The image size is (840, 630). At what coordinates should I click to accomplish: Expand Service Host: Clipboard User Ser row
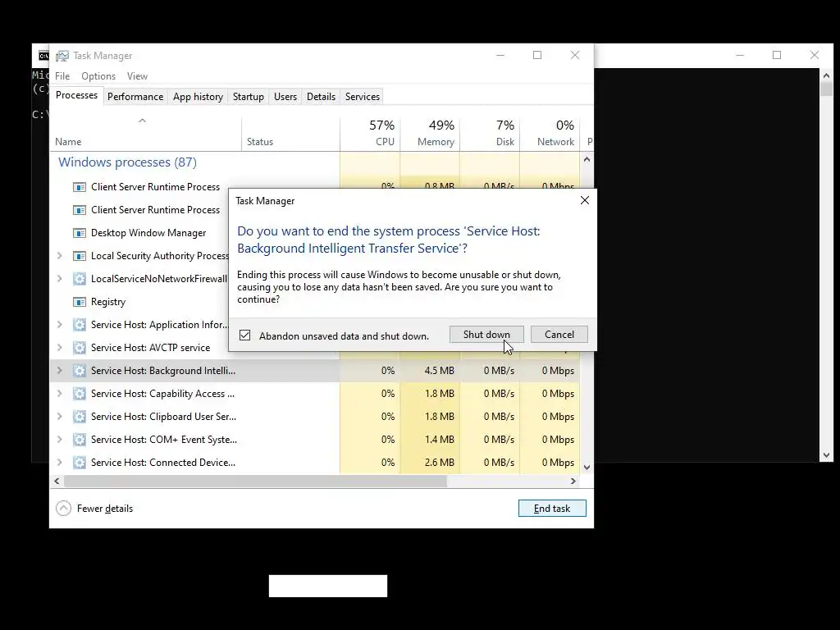tap(59, 417)
